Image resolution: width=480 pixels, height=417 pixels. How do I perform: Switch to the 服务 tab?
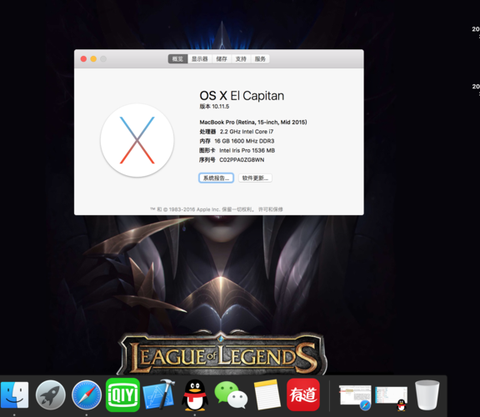[260, 59]
